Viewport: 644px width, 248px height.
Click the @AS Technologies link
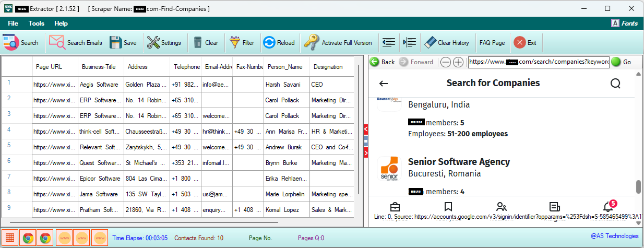(614, 236)
